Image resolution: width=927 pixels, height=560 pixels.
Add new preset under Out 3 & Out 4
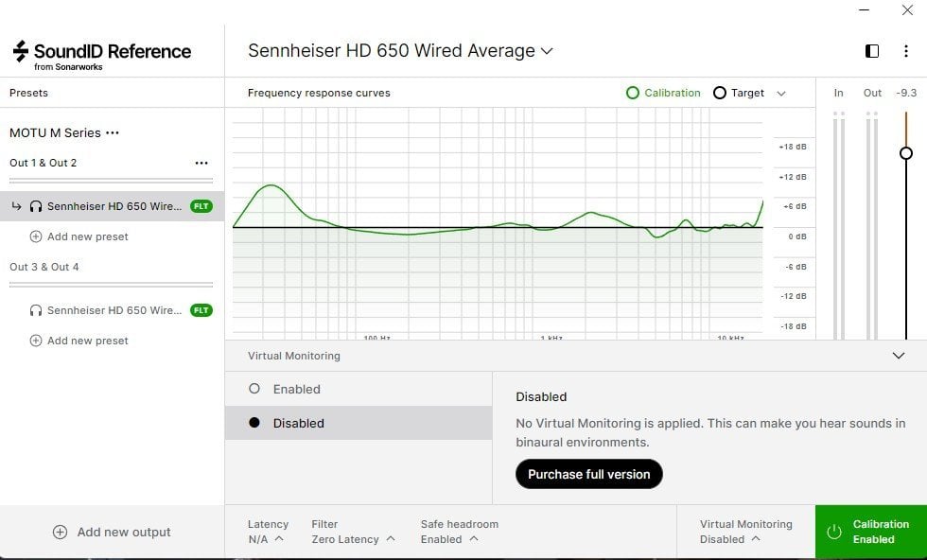coord(79,341)
